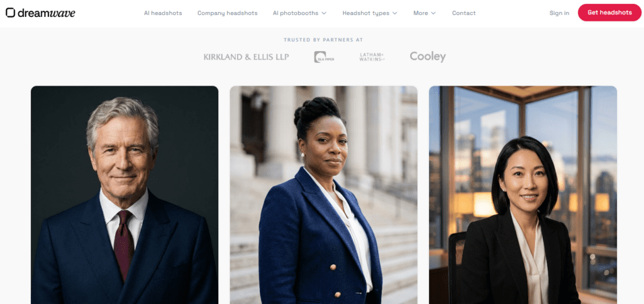Image resolution: width=644 pixels, height=304 pixels.
Task: Open the AI headshots page
Action: 163,13
